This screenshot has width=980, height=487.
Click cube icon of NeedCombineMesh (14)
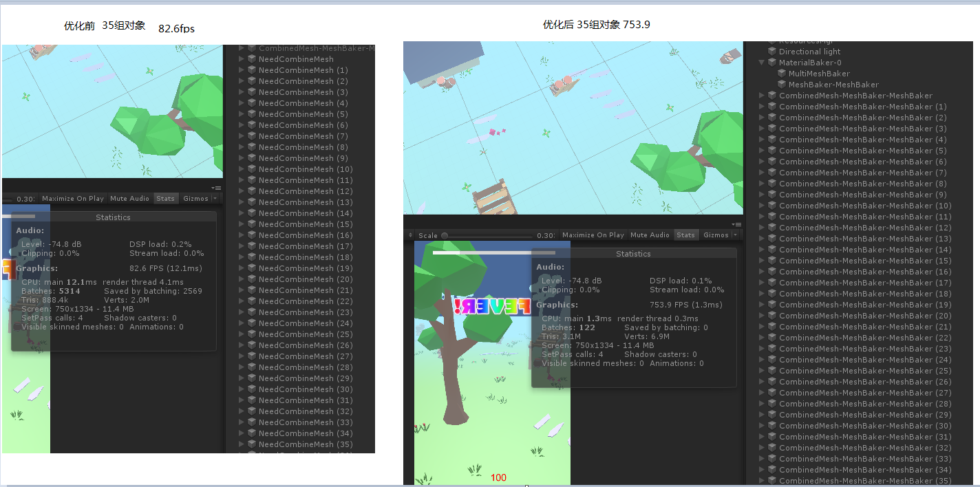tap(252, 213)
